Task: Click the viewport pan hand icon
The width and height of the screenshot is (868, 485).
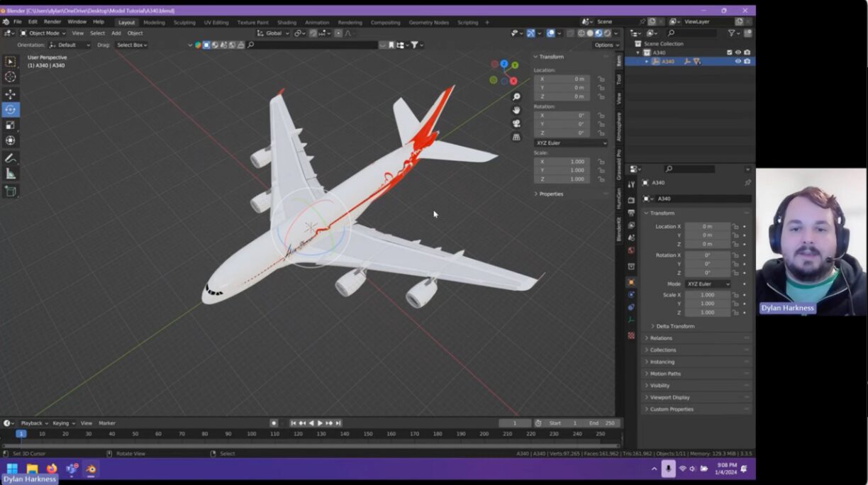Action: point(516,110)
